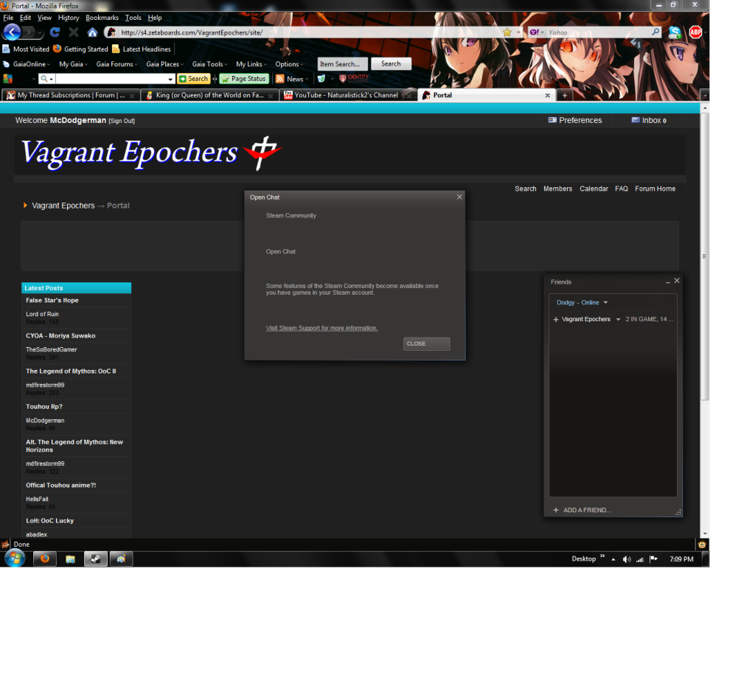Screen dimensions: 755x700
Task: Open the Yahoo search engine selector dropdown
Action: (537, 32)
